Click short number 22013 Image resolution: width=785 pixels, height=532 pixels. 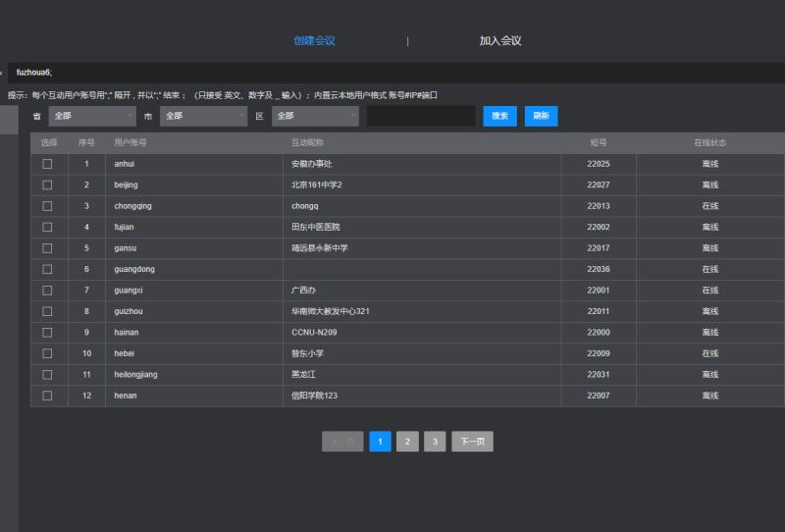click(x=599, y=206)
